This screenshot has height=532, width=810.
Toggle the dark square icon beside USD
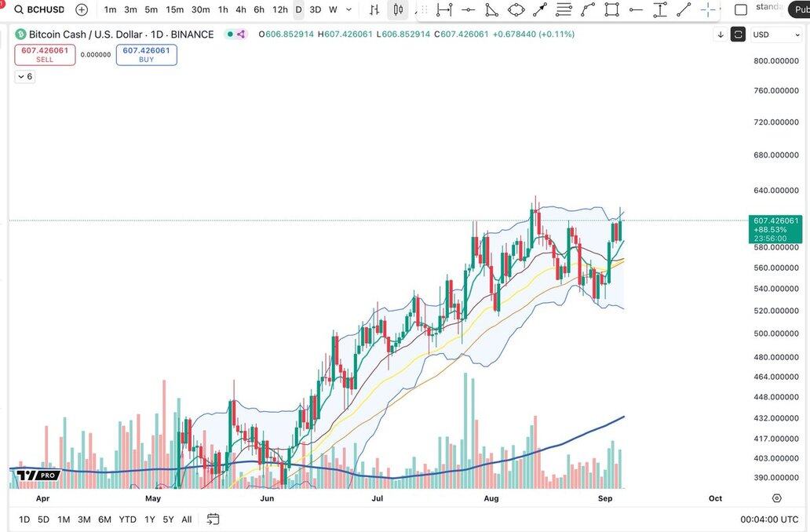click(x=739, y=35)
